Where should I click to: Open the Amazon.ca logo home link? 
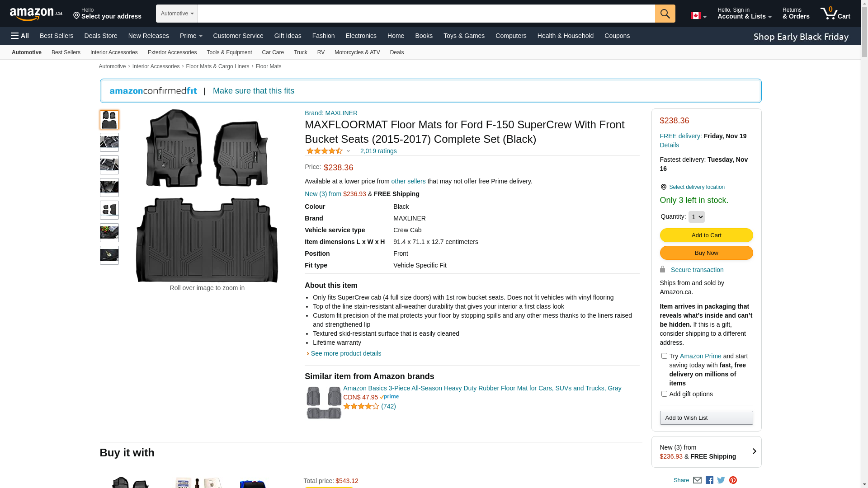point(36,14)
